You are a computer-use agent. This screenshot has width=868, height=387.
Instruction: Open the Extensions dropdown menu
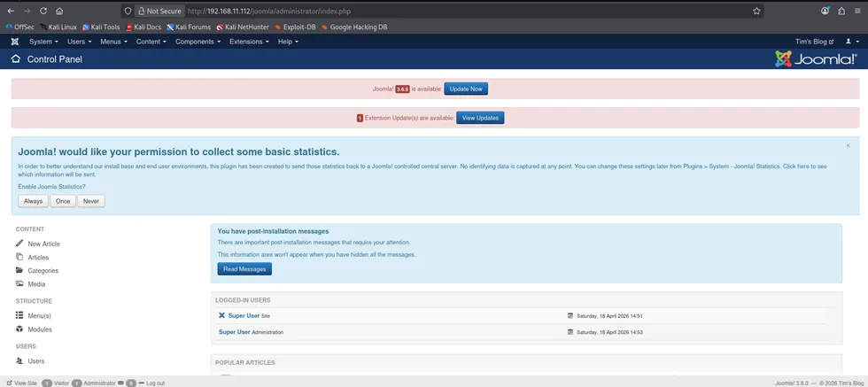249,42
